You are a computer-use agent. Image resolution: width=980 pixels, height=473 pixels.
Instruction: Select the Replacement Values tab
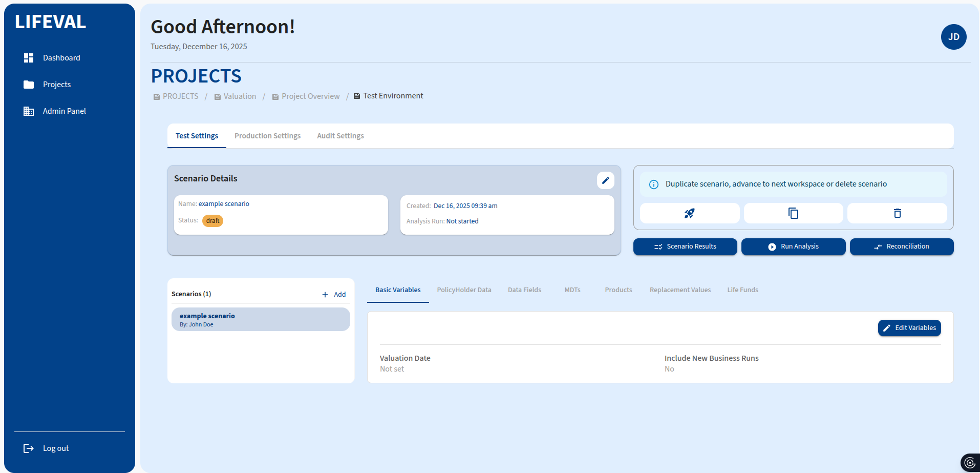coord(680,290)
